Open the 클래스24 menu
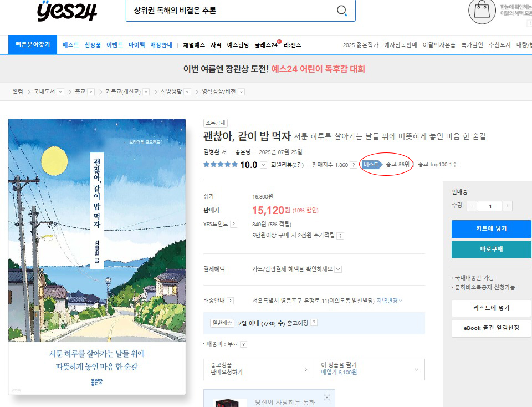Viewport: 532px width, 407px height. point(267,45)
